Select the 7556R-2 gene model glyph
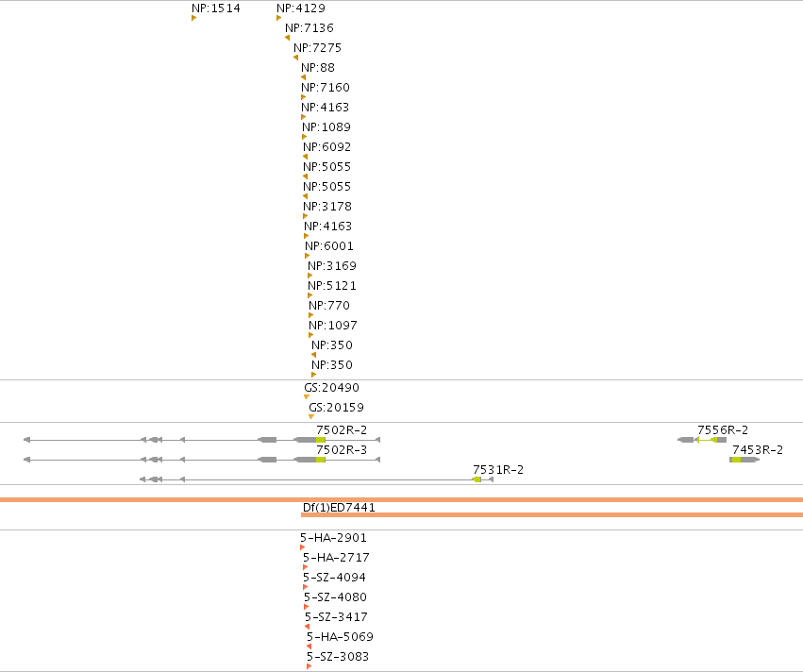The image size is (803, 672). 702,440
